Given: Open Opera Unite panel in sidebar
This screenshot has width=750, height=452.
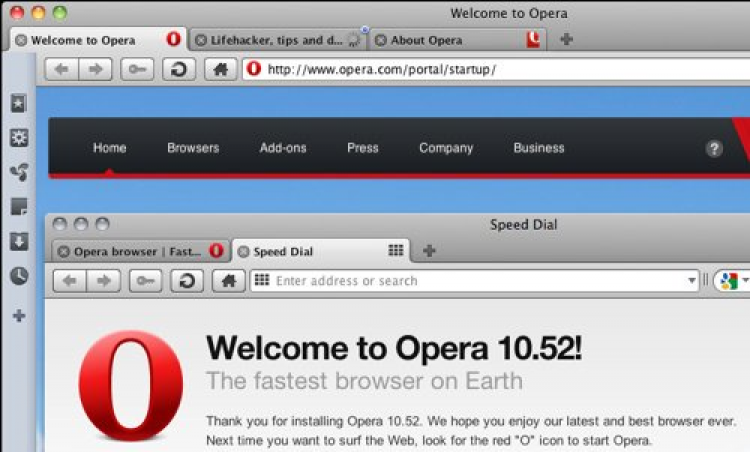Looking at the screenshot, I should [19, 172].
